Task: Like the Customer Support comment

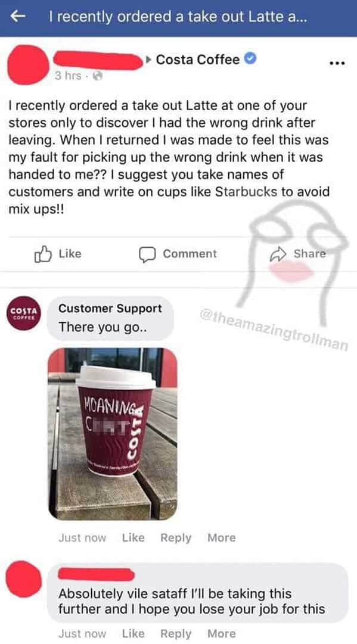Action: pos(133,537)
